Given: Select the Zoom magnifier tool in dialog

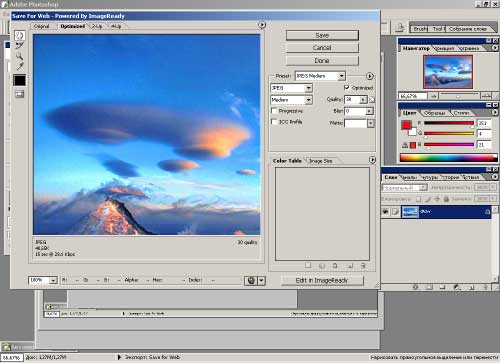Looking at the screenshot, I should coord(20,56).
